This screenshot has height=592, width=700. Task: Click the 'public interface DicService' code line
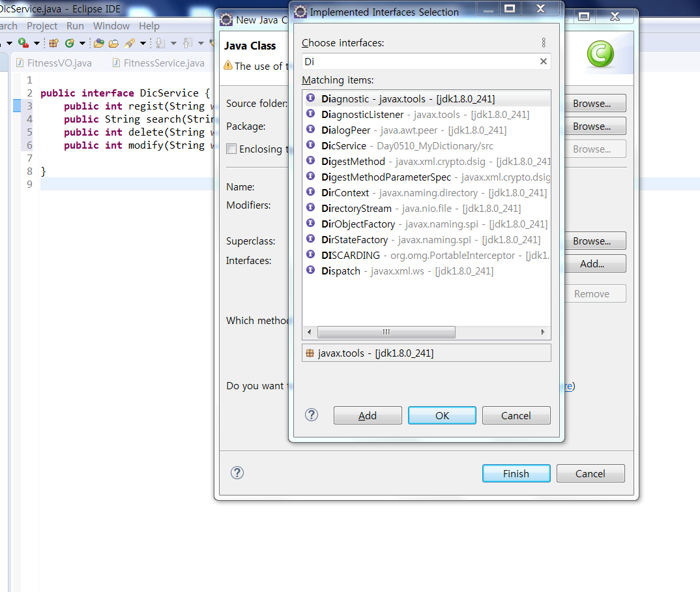tap(125, 93)
